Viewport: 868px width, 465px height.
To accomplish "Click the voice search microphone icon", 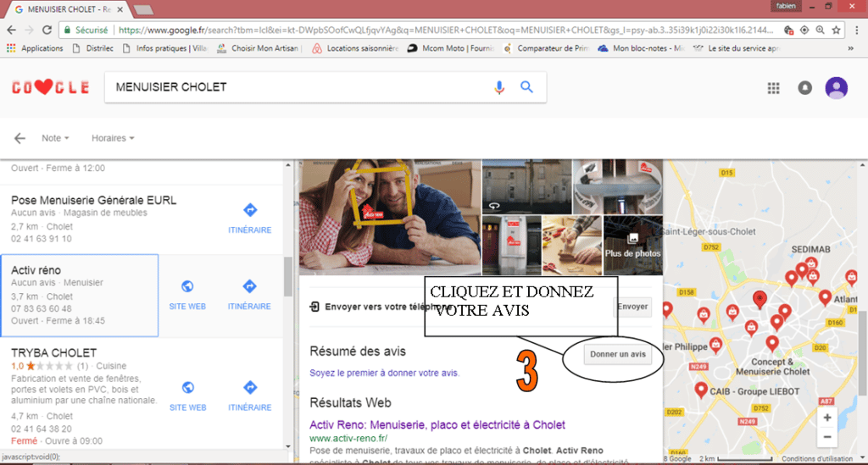I will click(x=498, y=87).
